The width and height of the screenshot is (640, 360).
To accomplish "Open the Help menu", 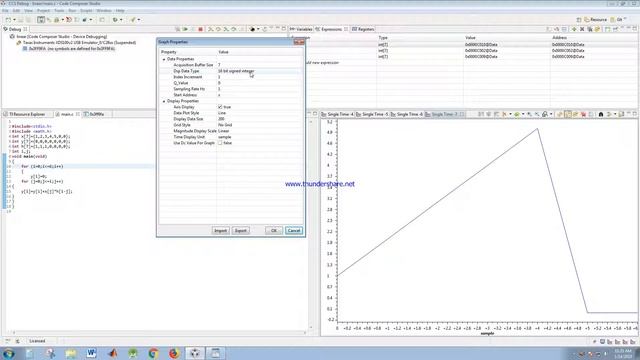I will pos(120,11).
